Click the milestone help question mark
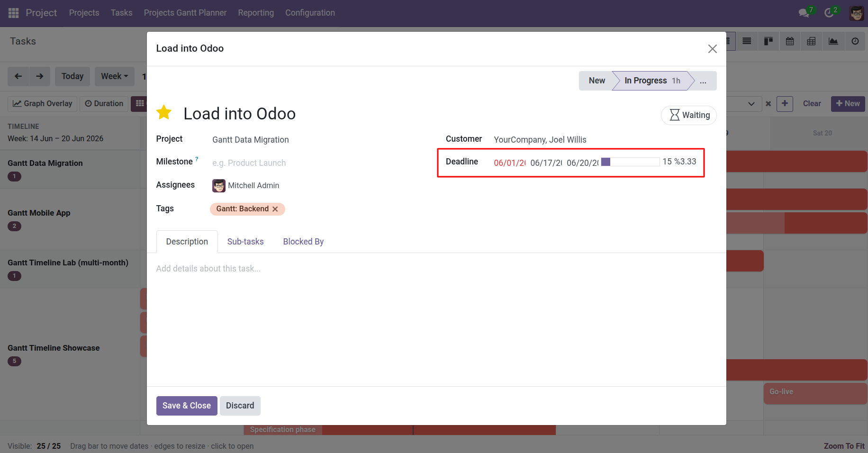The image size is (868, 453). pyautogui.click(x=197, y=159)
